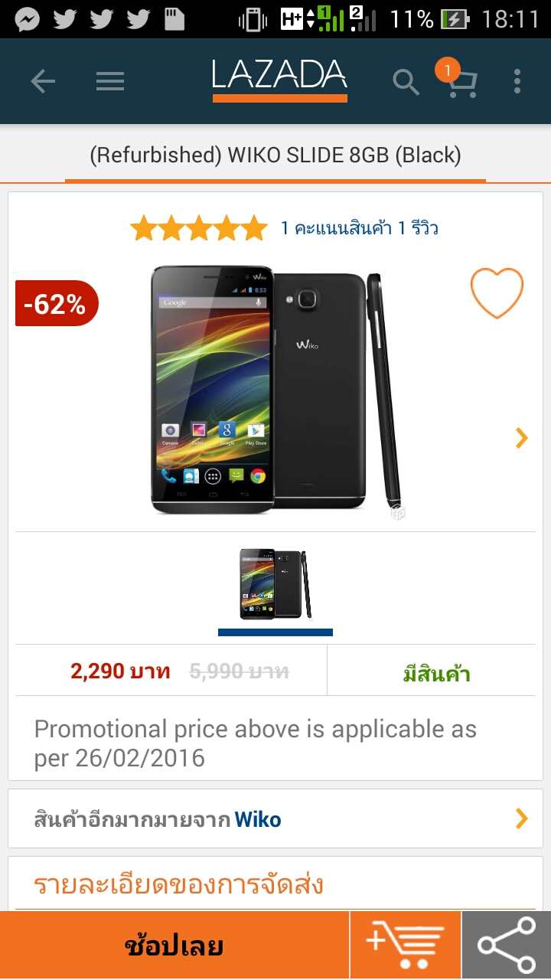Tap the battery indicator in status bar

(456, 19)
